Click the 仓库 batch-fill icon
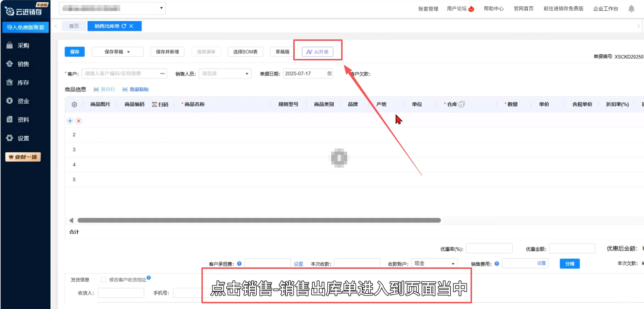644x309 pixels. [462, 104]
